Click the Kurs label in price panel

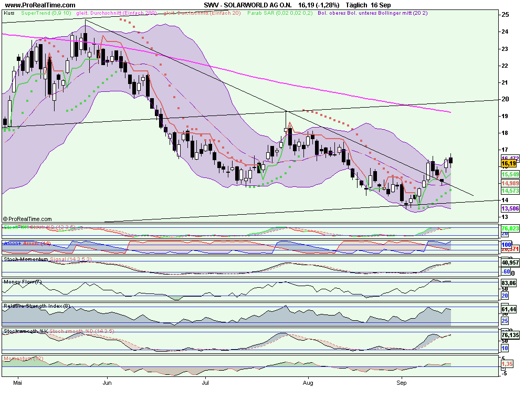[x=9, y=13]
